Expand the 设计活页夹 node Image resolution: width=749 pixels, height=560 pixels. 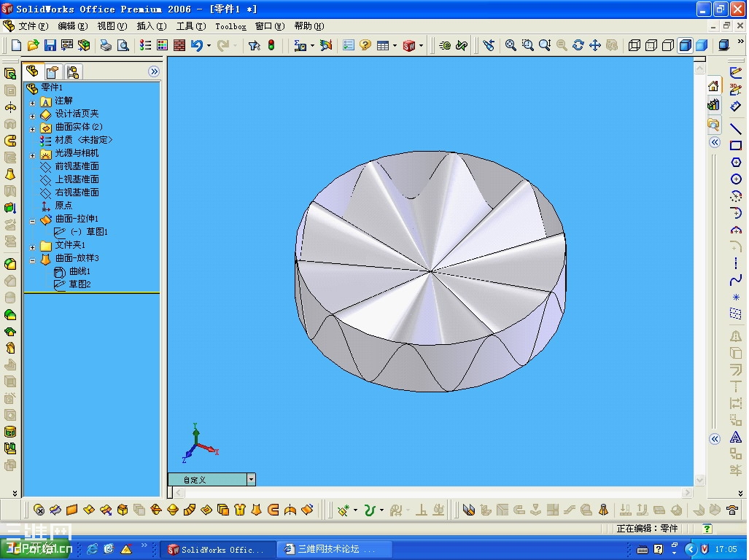click(33, 116)
